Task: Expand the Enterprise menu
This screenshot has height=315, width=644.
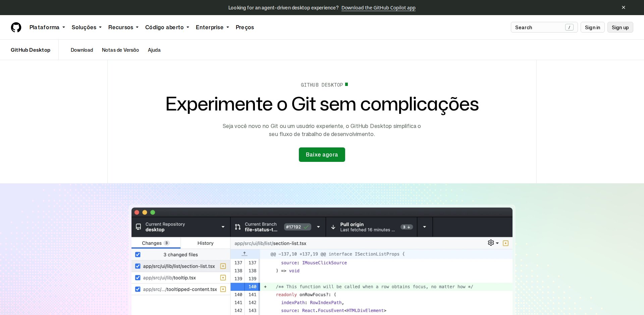Action: tap(212, 27)
